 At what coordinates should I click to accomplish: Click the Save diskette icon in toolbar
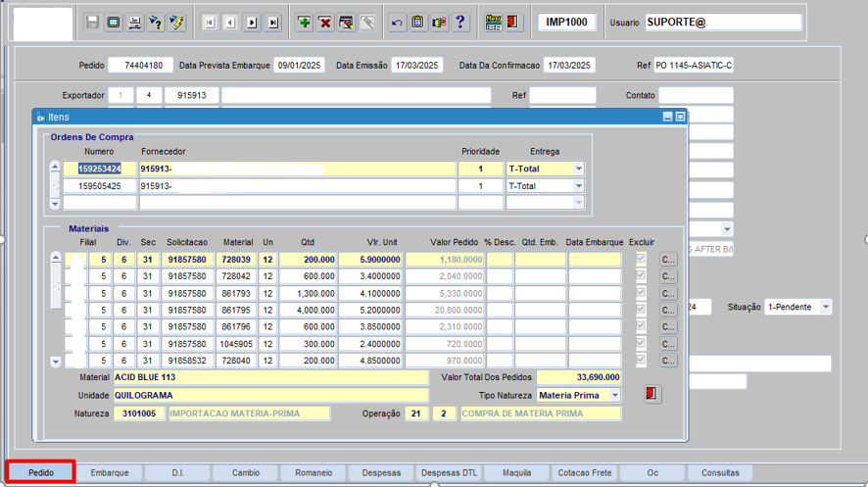click(x=92, y=22)
